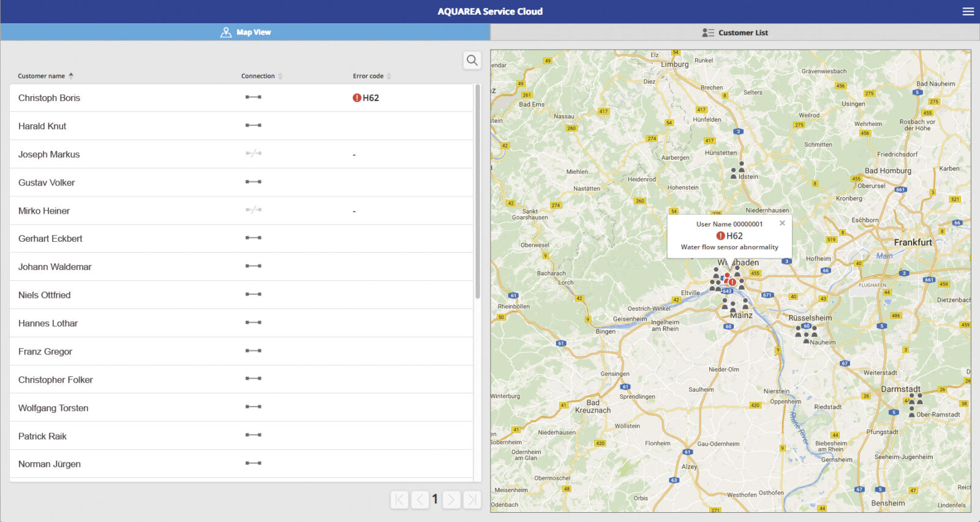
Task: Click connection icon for Christopher Folker
Action: point(254,379)
